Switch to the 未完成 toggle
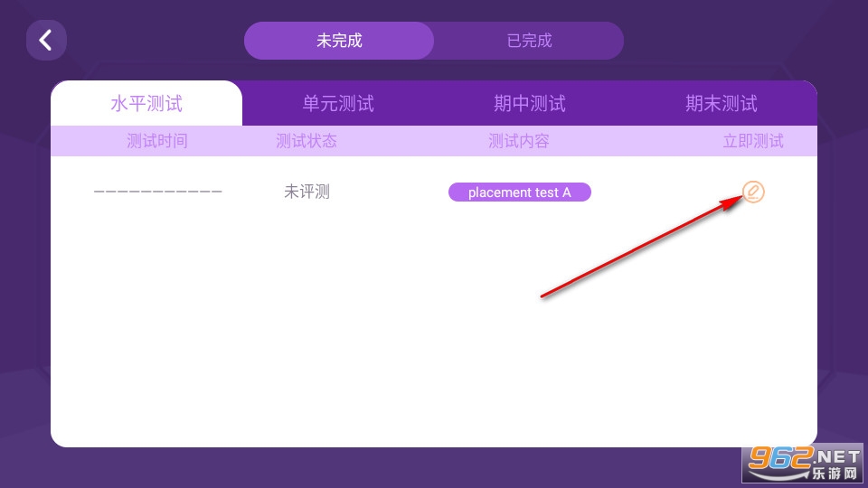The height and width of the screenshot is (488, 868). coord(339,41)
